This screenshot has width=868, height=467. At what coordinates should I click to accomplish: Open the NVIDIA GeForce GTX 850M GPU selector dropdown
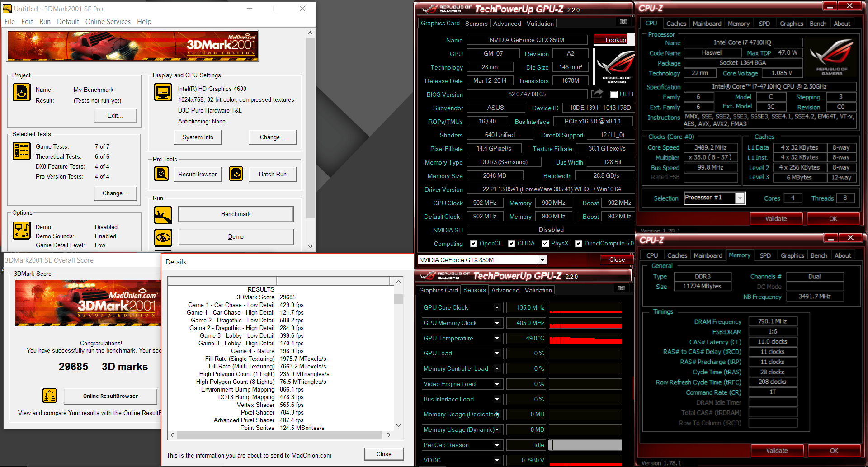click(542, 260)
